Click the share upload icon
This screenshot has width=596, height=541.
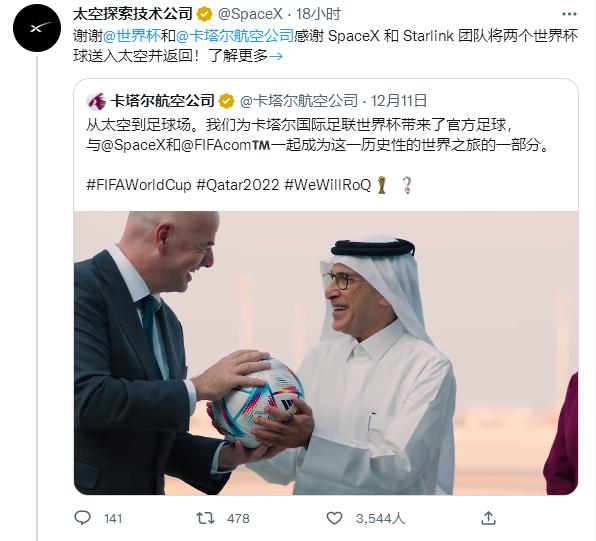coord(488,518)
